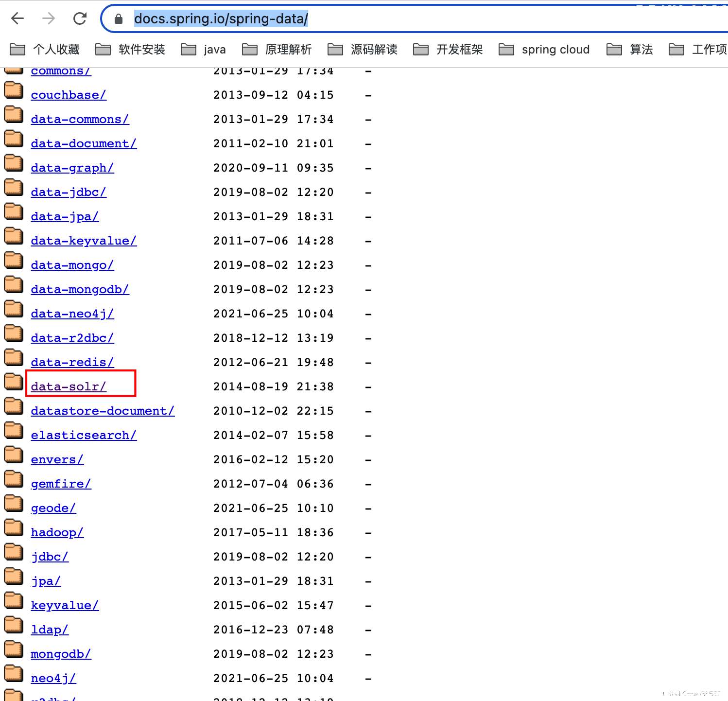
Task: Open the data-r2dbc/ directory link
Action: (x=72, y=338)
